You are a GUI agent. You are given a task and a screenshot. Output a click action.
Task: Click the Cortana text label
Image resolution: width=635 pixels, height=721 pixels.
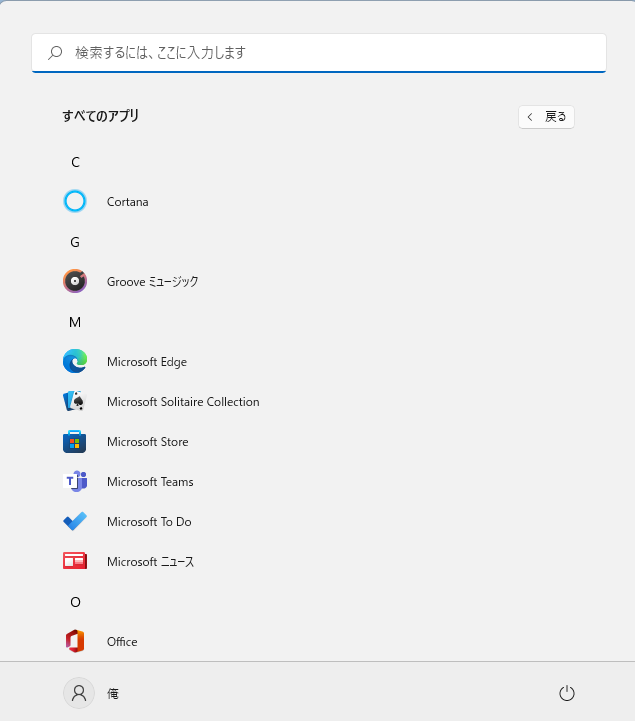(127, 202)
